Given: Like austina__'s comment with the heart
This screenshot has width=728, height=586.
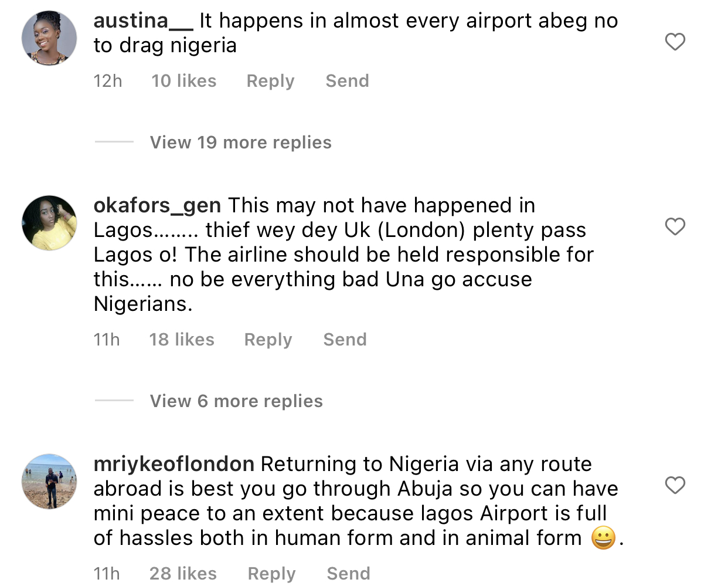Looking at the screenshot, I should [x=675, y=42].
